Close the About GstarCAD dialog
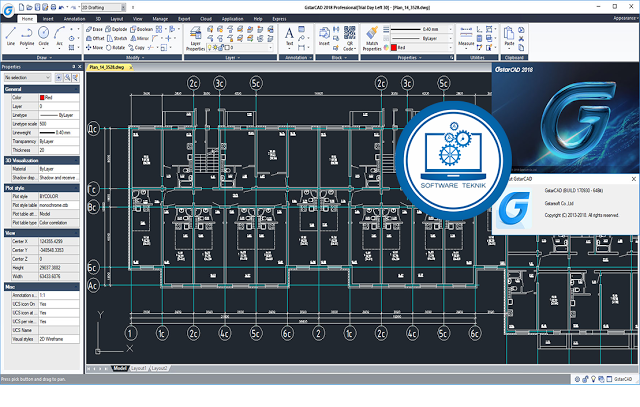Image resolution: width=640 pixels, height=407 pixels. pos(633,179)
